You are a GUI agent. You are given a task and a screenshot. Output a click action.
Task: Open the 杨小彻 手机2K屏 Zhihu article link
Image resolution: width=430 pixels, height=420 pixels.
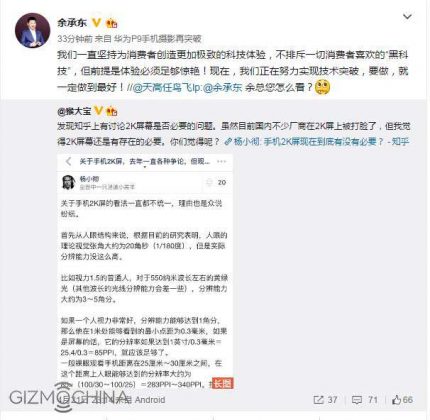click(x=317, y=142)
